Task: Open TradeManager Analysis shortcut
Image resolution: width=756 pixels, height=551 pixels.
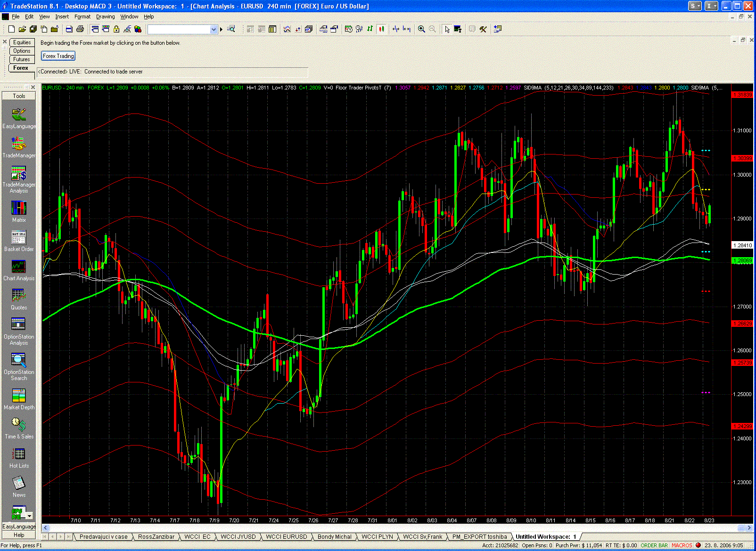Action: [19, 179]
